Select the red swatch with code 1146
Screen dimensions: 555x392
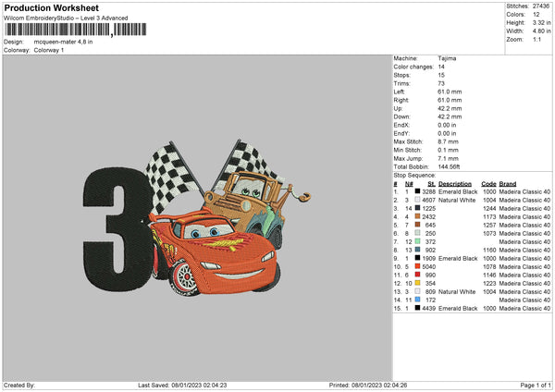(x=418, y=275)
